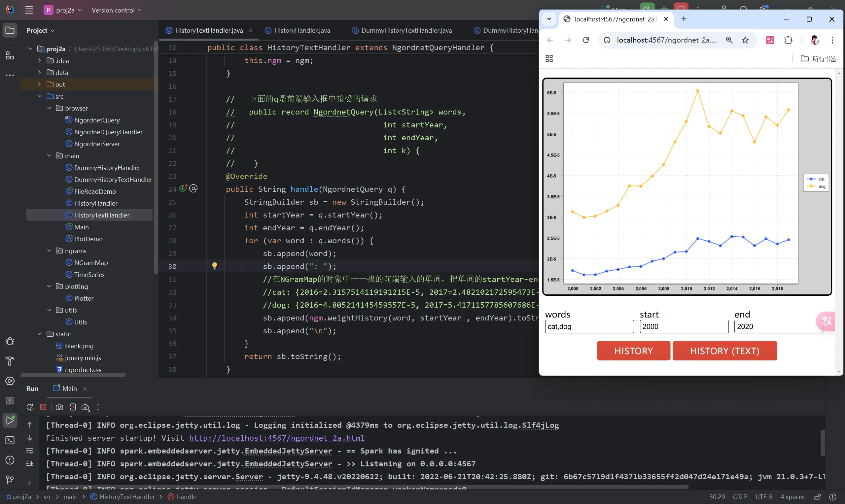Open the Debug tool window
Image resolution: width=845 pixels, height=504 pixels.
coord(10,341)
